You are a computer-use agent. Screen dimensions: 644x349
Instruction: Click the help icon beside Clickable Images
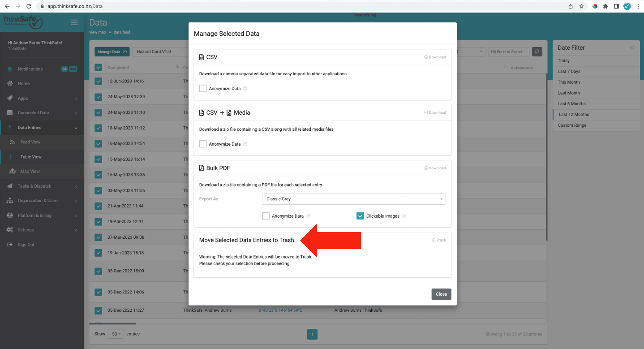coord(404,216)
